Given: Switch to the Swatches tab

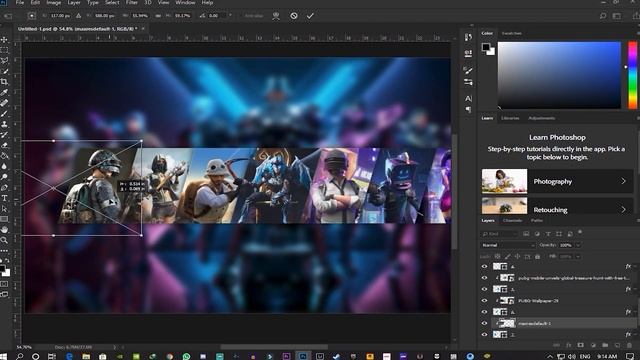Looking at the screenshot, I should tap(511, 33).
